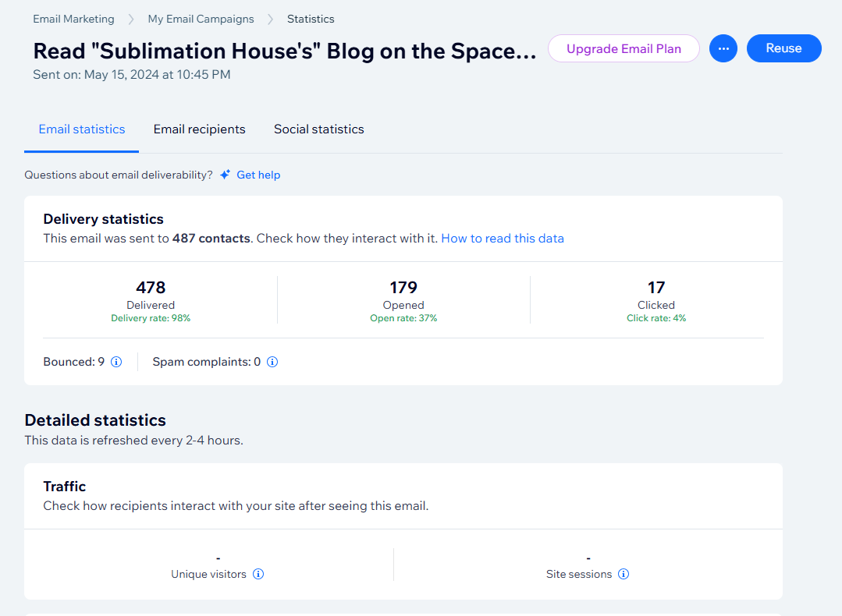Click the Site sessions info icon
842x616 pixels.
point(624,574)
